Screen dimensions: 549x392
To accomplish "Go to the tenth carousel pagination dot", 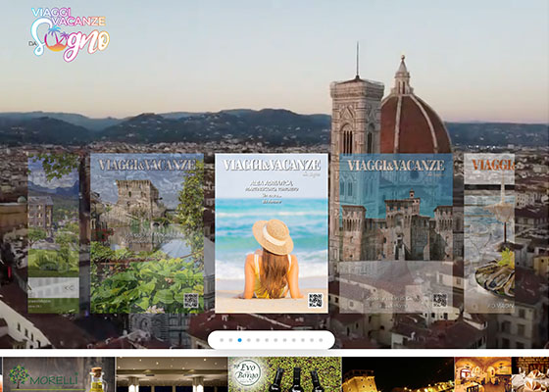I will point(303,340).
